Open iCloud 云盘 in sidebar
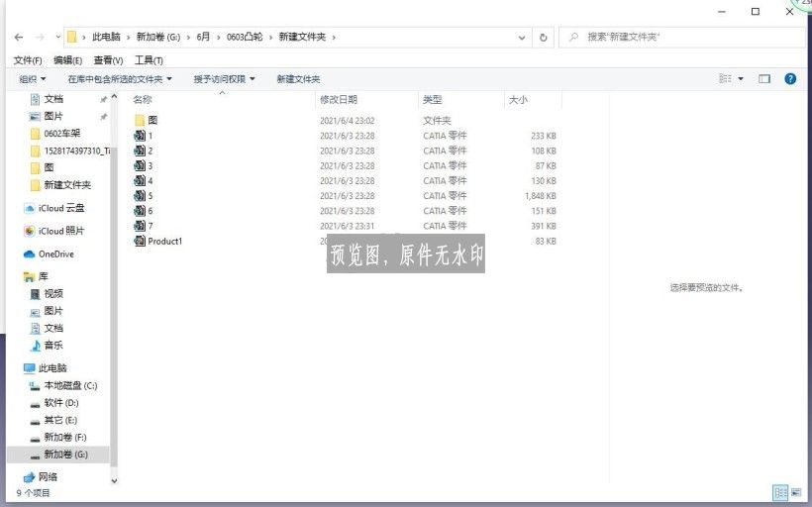The width and height of the screenshot is (812, 507). (54, 208)
